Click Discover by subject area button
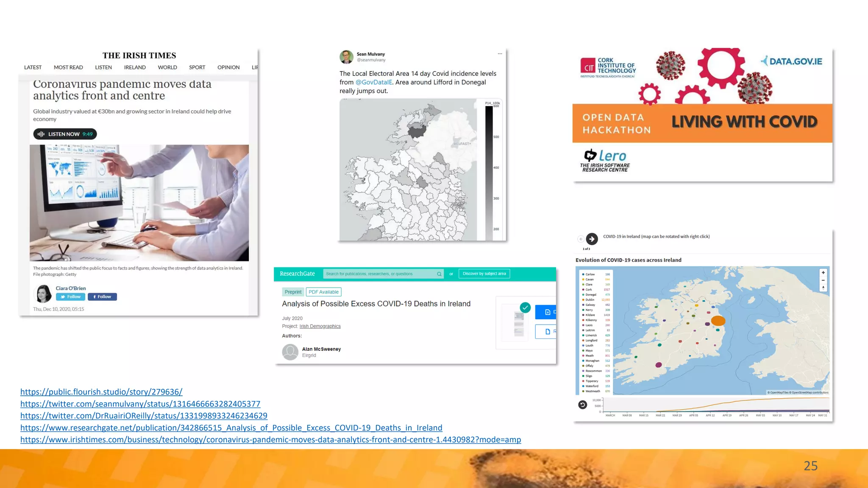This screenshot has height=488, width=868. coord(484,274)
